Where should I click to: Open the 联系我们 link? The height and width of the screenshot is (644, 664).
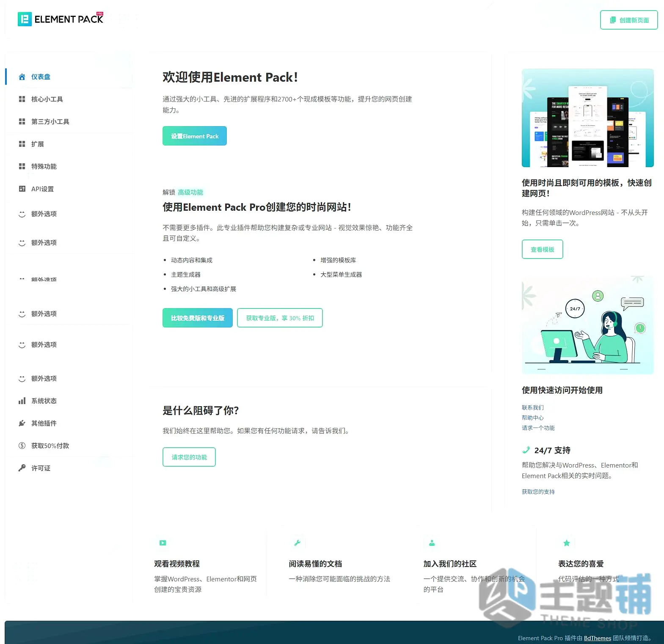533,407
